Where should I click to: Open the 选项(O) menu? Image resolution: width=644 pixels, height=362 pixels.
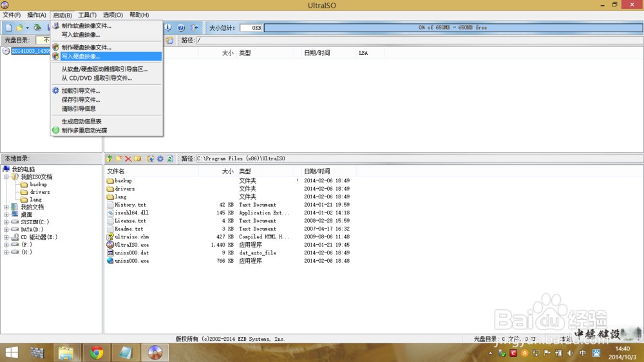113,15
